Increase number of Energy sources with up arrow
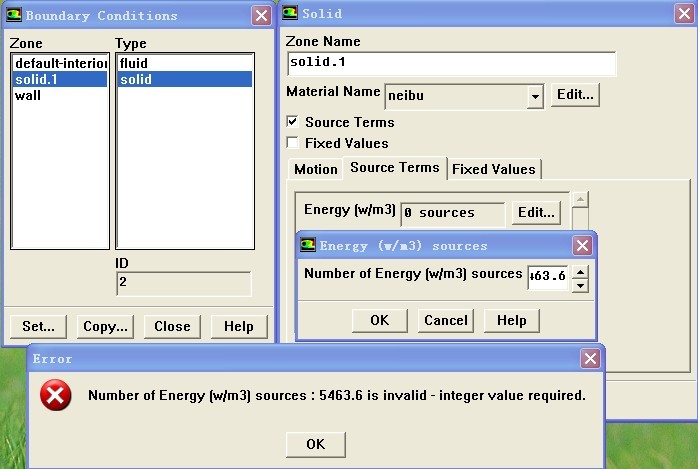This screenshot has height=469, width=698. pyautogui.click(x=580, y=270)
